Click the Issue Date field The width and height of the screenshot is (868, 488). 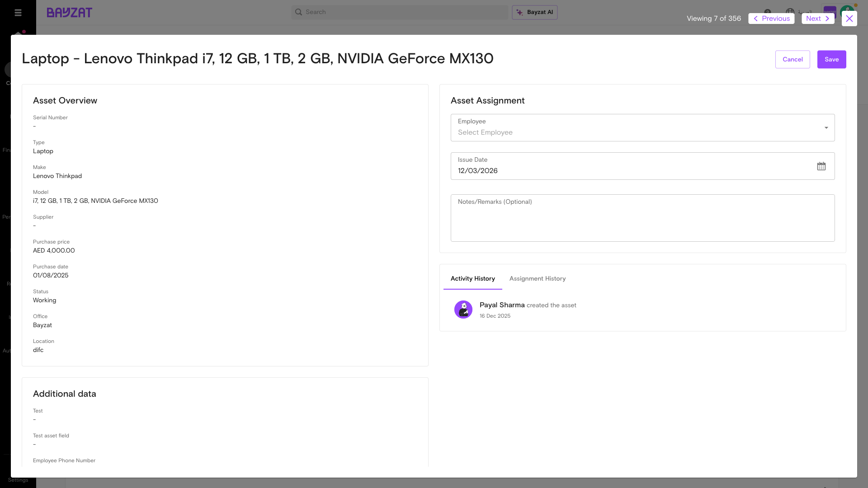click(642, 166)
